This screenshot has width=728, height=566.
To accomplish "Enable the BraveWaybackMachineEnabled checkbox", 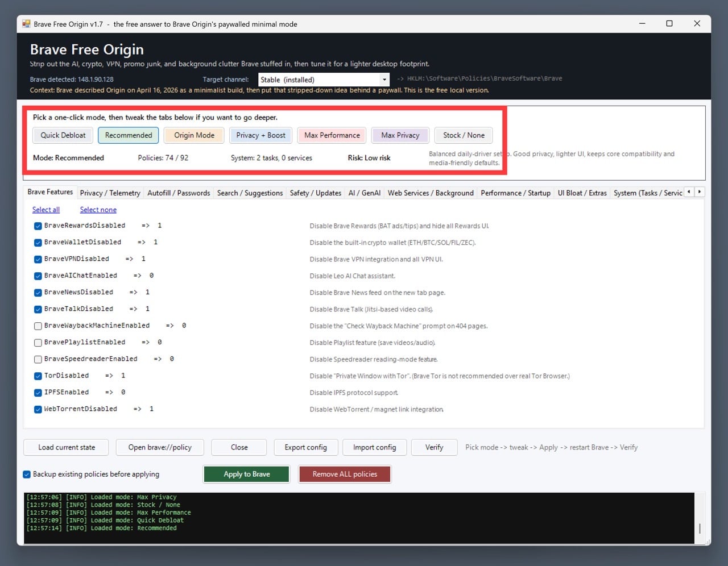I will pos(38,326).
